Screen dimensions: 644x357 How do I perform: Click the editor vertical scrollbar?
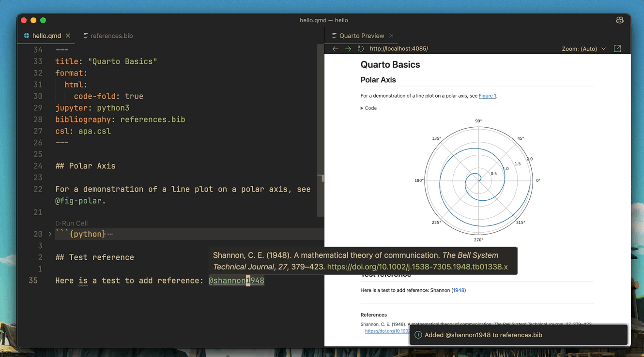(320, 131)
